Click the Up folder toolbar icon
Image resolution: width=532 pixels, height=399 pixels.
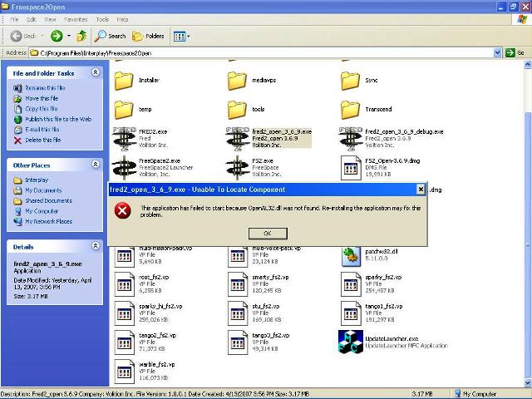point(81,36)
